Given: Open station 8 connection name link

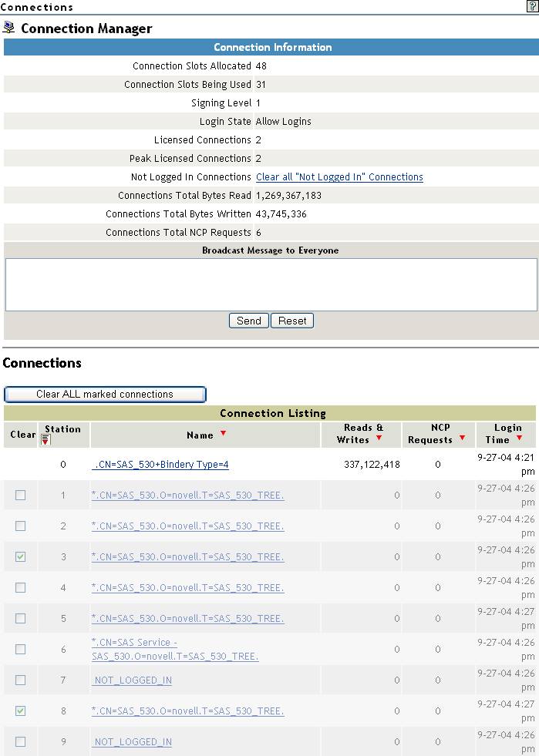Looking at the screenshot, I should click(187, 711).
